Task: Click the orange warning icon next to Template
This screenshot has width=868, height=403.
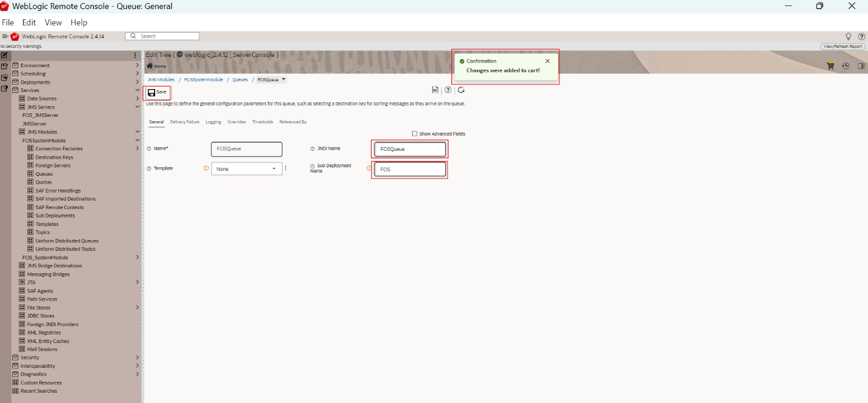Action: (206, 168)
